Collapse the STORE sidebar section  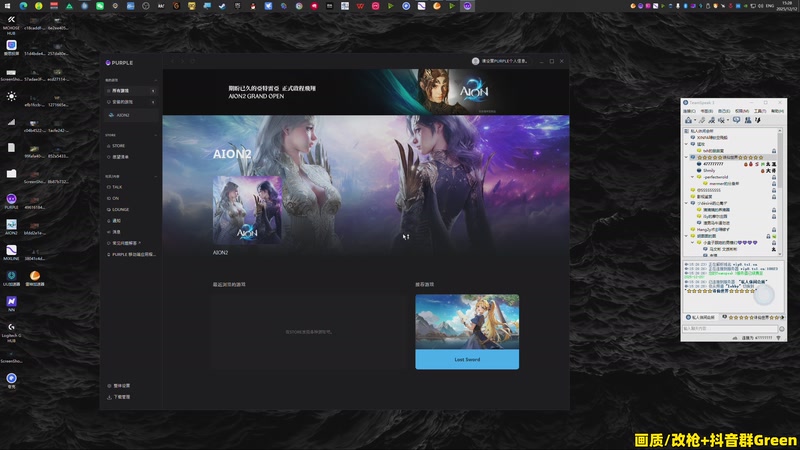point(156,135)
